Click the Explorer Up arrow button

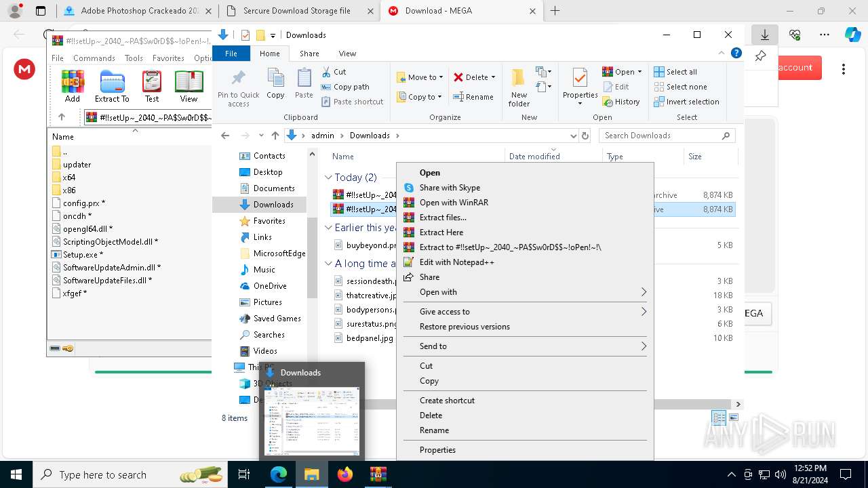(x=275, y=136)
